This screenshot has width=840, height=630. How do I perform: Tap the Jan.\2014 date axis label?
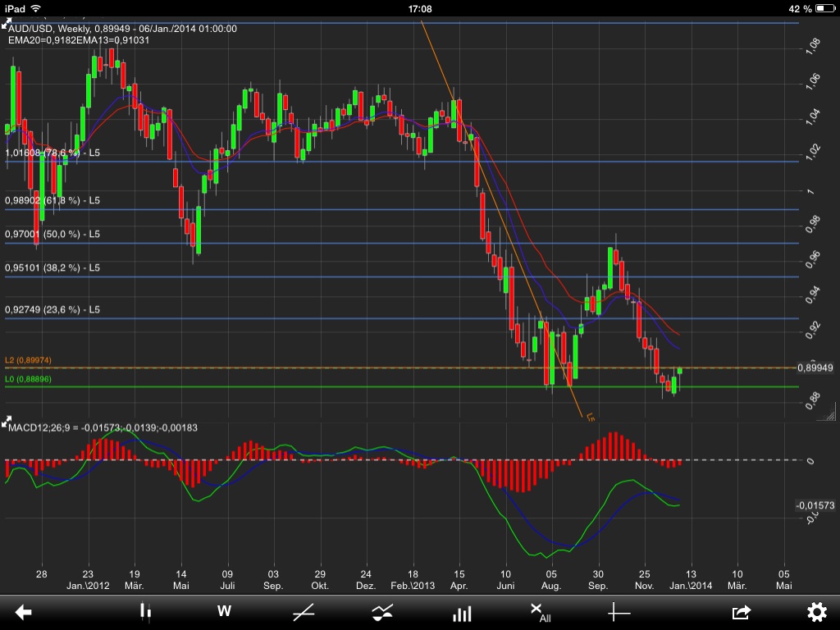[691, 586]
